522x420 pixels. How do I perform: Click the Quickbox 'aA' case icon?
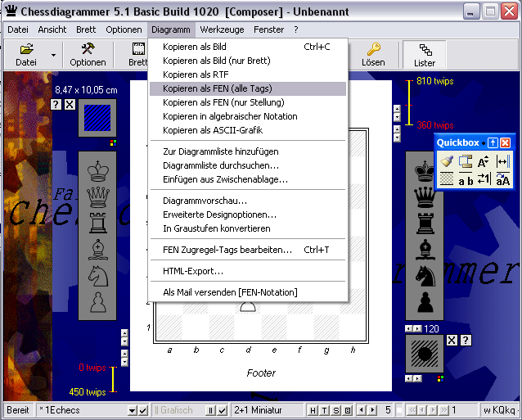coord(502,178)
